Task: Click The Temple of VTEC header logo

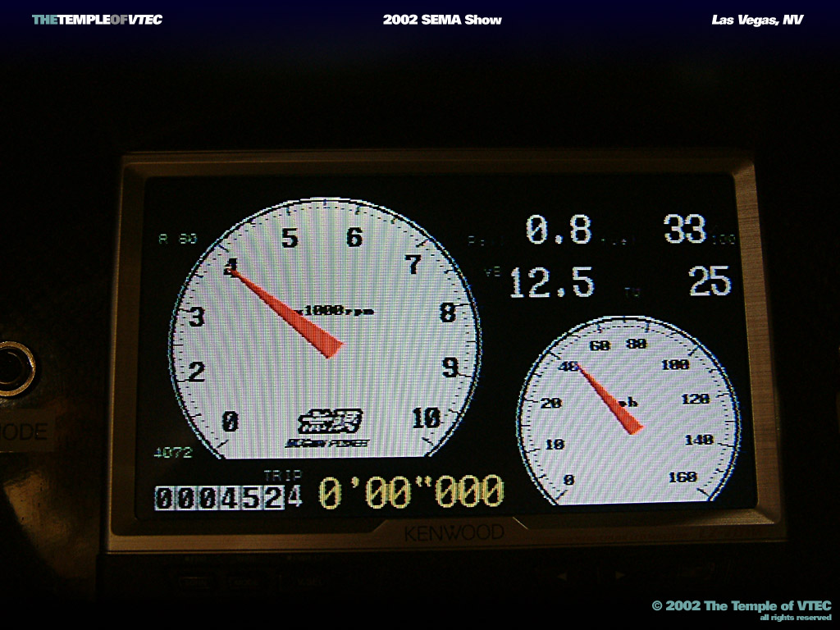Action: (x=97, y=20)
